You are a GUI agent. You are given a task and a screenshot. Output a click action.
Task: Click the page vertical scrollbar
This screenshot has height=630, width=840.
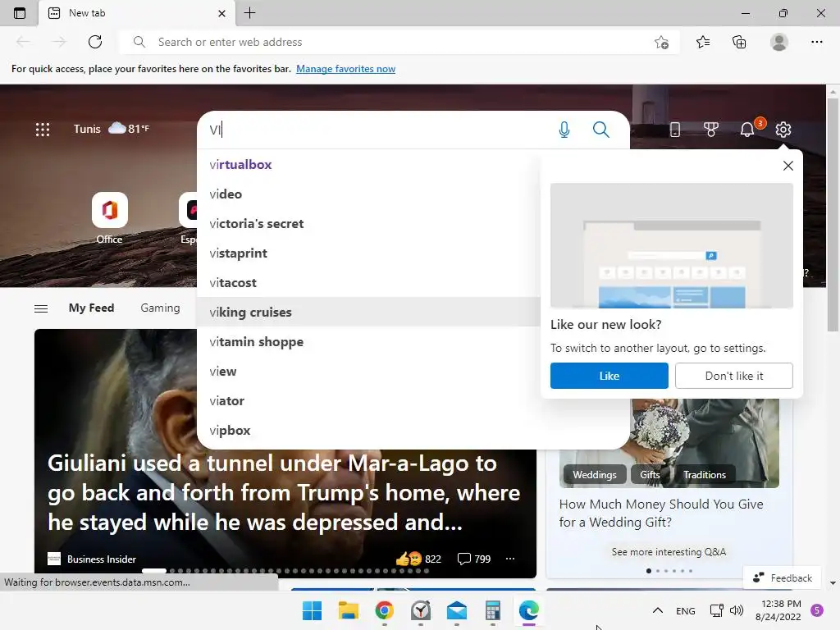pyautogui.click(x=833, y=214)
